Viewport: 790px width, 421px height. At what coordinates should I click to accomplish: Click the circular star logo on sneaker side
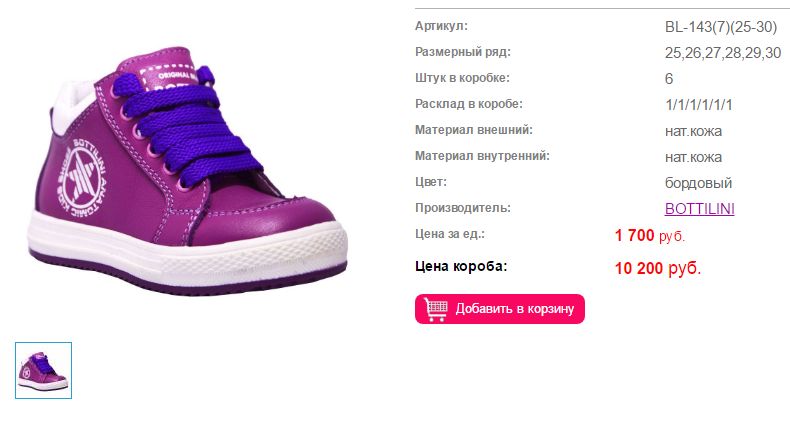tap(81, 178)
